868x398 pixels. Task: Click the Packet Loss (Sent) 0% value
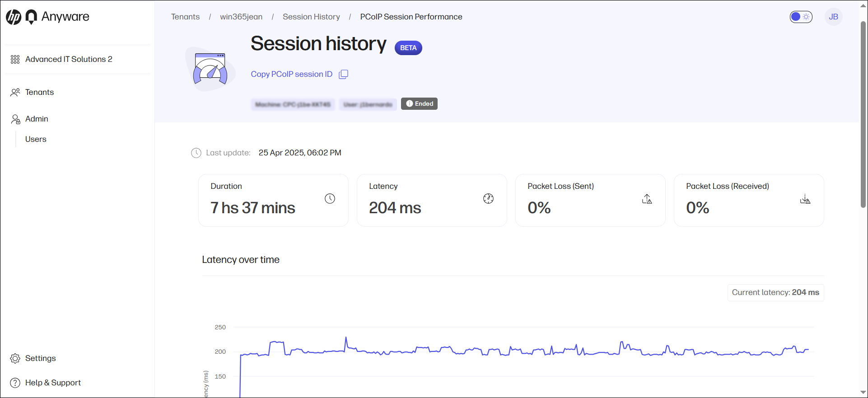(x=539, y=208)
